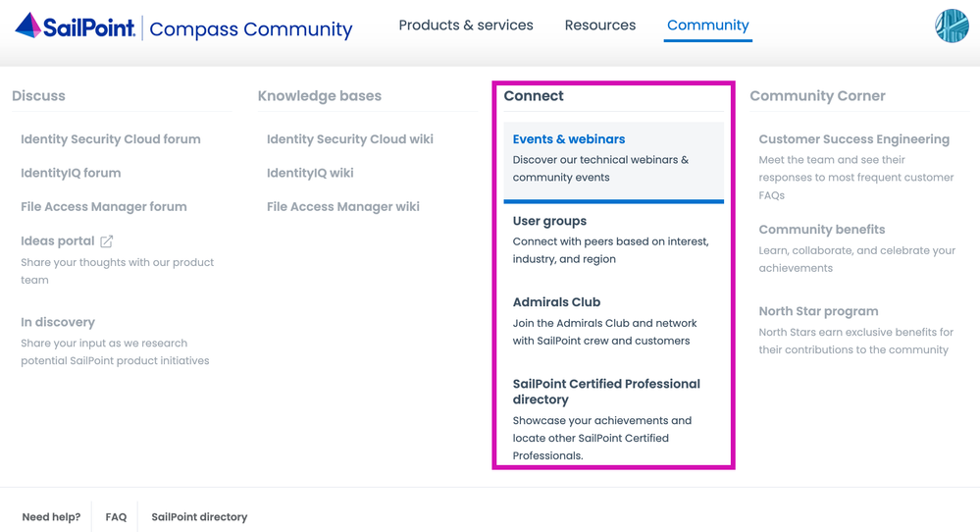Choose User groups in Connect menu
The width and height of the screenshot is (980, 532).
click(x=549, y=221)
